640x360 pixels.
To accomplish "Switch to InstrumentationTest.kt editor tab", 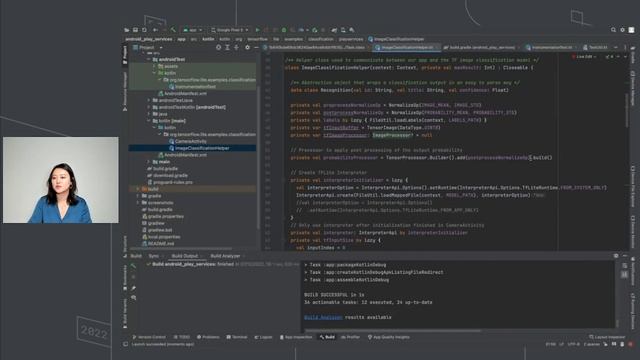I will click(x=552, y=47).
